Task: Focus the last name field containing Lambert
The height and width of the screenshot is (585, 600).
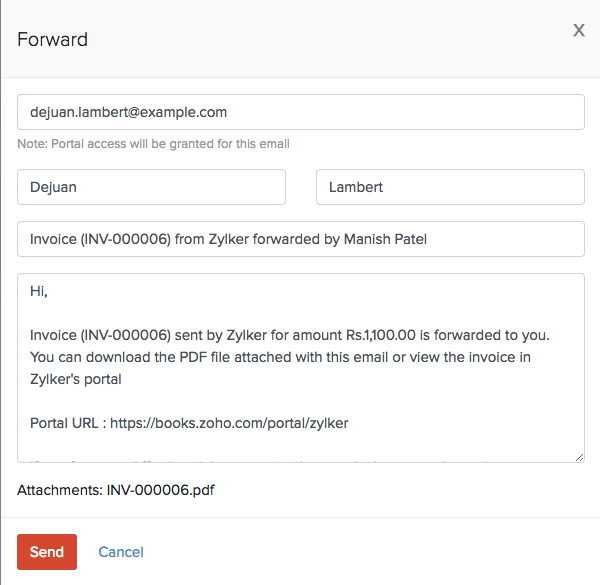Action: click(450, 187)
